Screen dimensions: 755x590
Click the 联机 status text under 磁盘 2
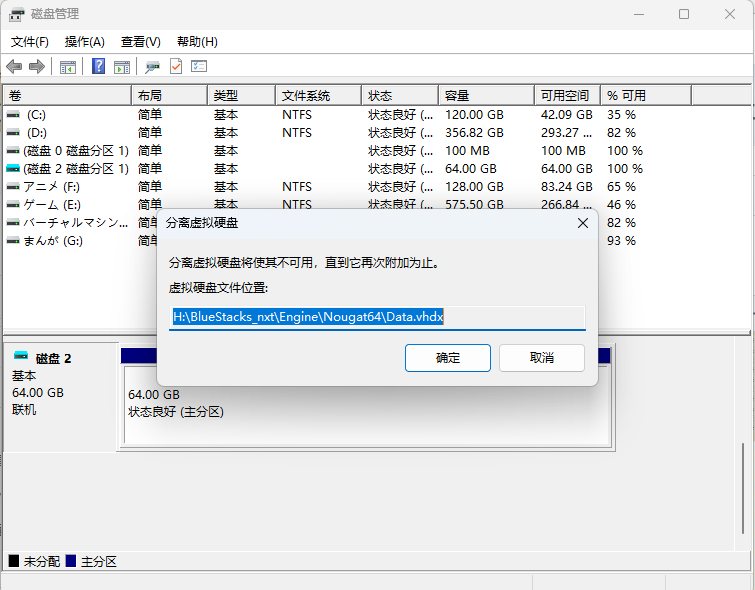[x=24, y=410]
